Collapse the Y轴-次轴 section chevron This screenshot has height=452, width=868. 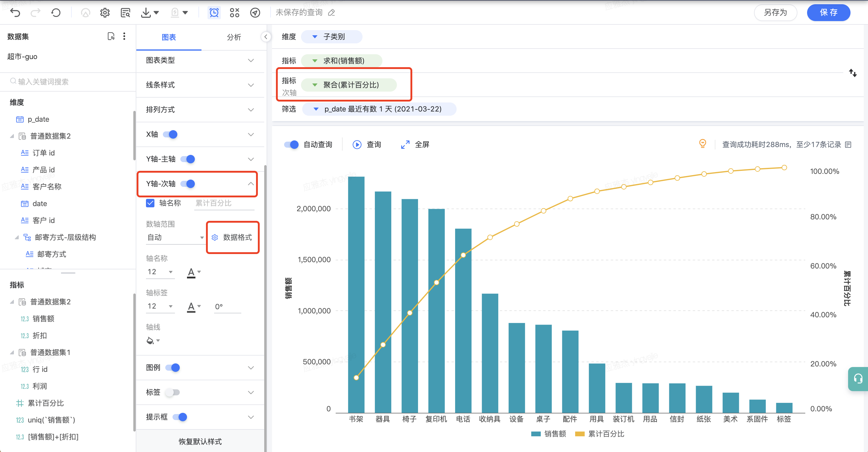click(251, 184)
